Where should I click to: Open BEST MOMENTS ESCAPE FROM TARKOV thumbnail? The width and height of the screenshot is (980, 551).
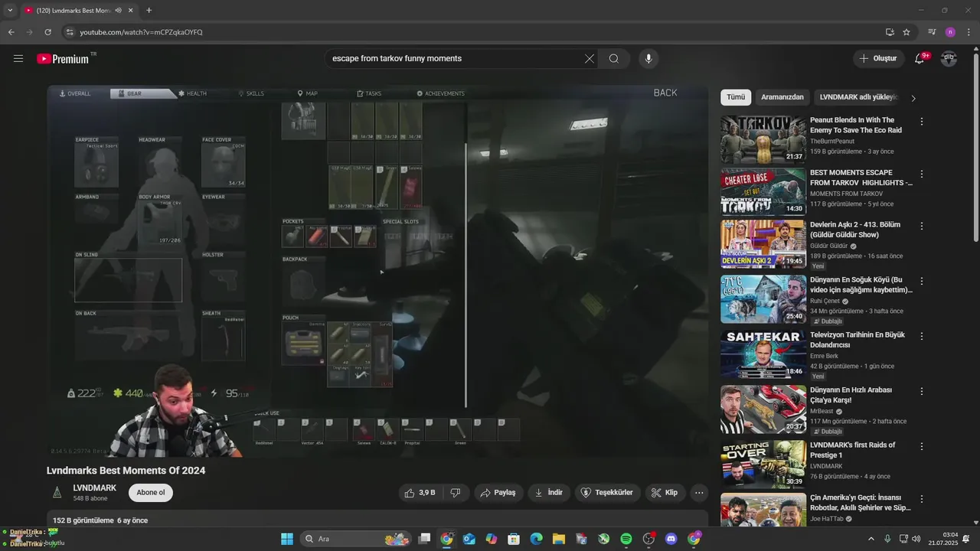point(763,192)
